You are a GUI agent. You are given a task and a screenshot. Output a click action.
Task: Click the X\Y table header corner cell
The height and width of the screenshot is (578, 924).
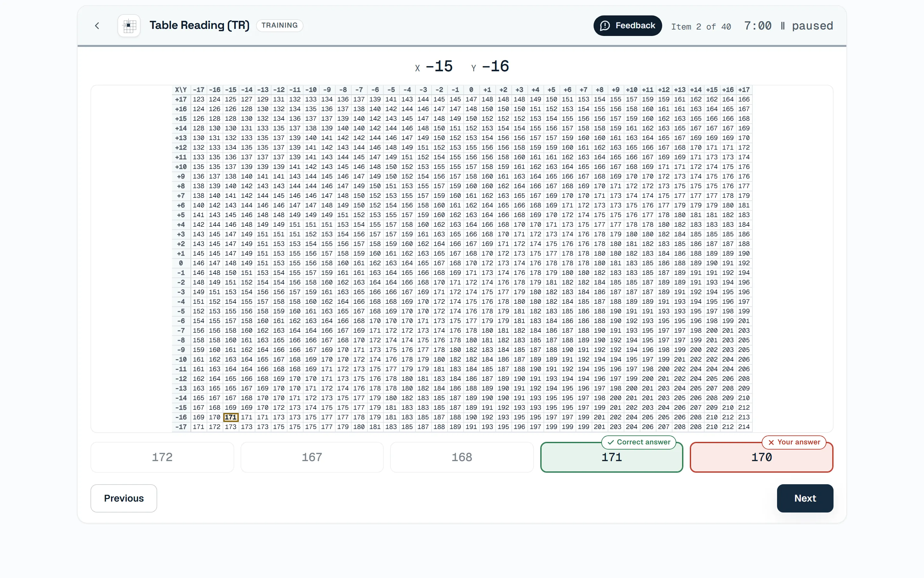click(x=181, y=90)
